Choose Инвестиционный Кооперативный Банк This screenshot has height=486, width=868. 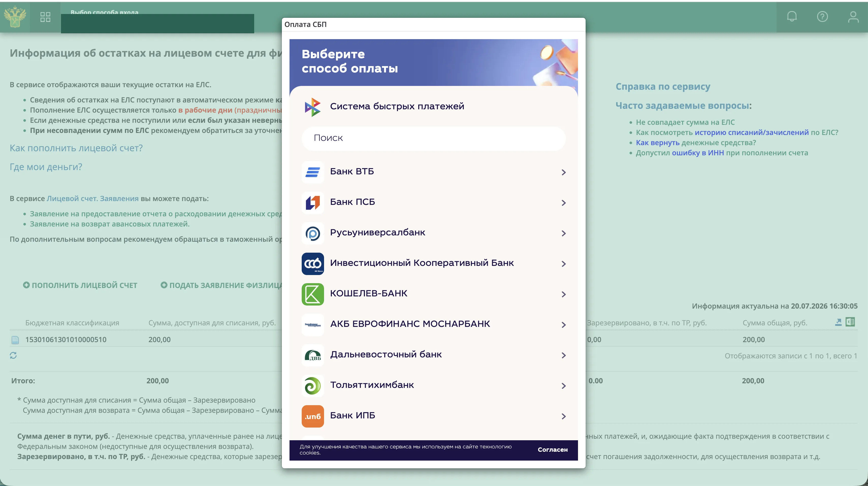pyautogui.click(x=434, y=264)
